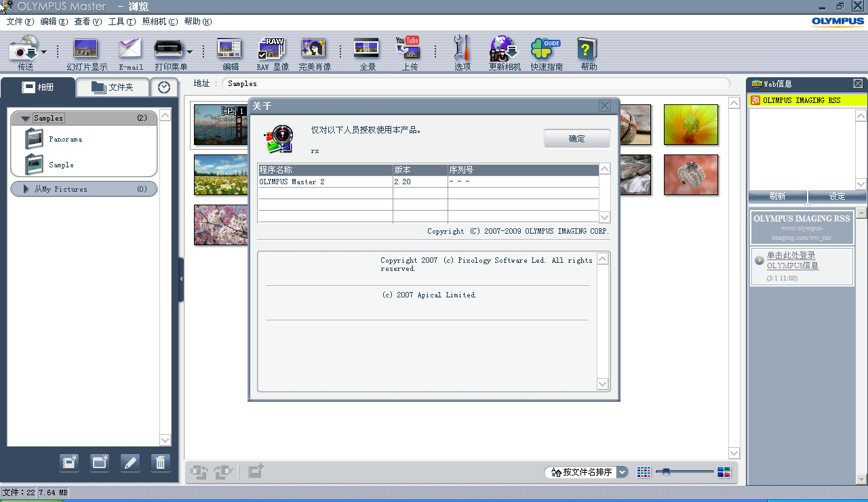Image resolution: width=868 pixels, height=502 pixels.
Task: Collapse the Samples album group
Action: point(25,118)
